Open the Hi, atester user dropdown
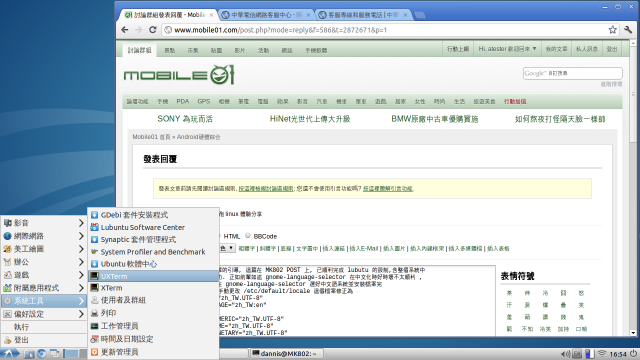The height and width of the screenshot is (360, 640). point(507,49)
